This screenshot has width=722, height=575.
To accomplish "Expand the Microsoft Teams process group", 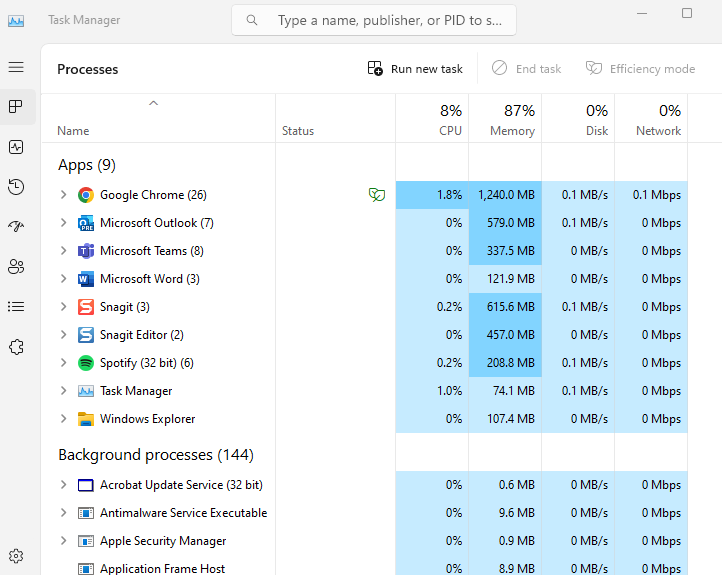I will [x=64, y=251].
